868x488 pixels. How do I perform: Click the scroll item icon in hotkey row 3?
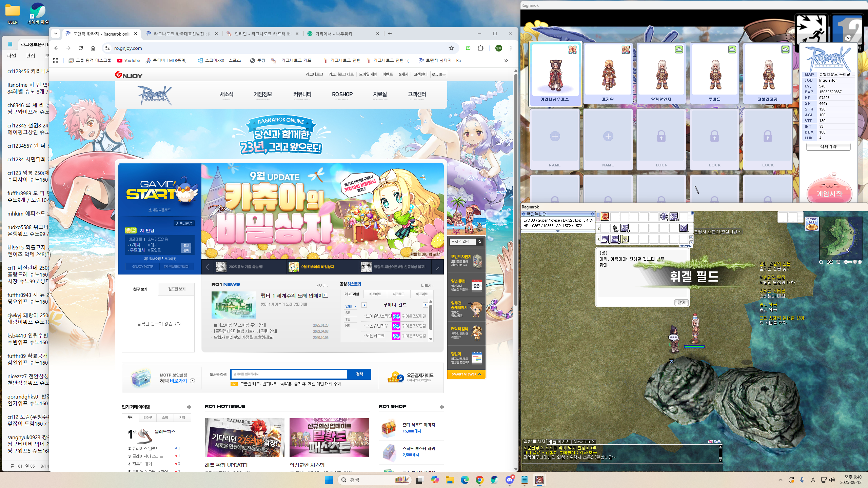[x=625, y=239]
